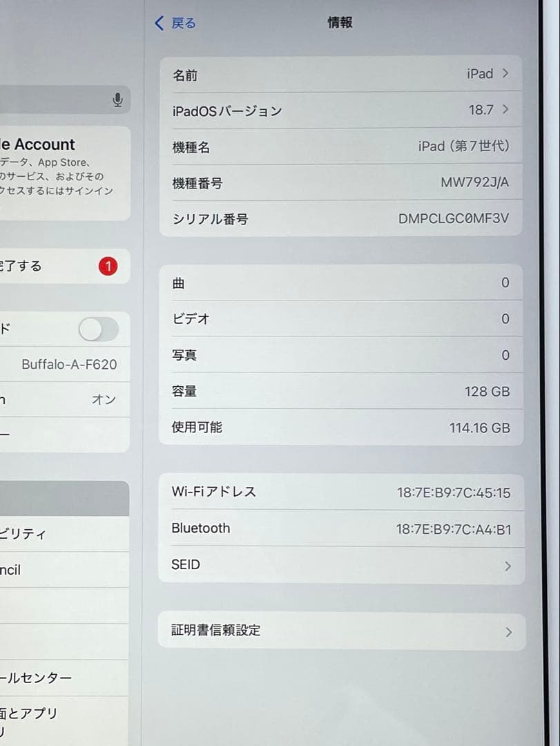The image size is (560, 746).
Task: Tap the red notification badge showing 1
Action: point(107,265)
